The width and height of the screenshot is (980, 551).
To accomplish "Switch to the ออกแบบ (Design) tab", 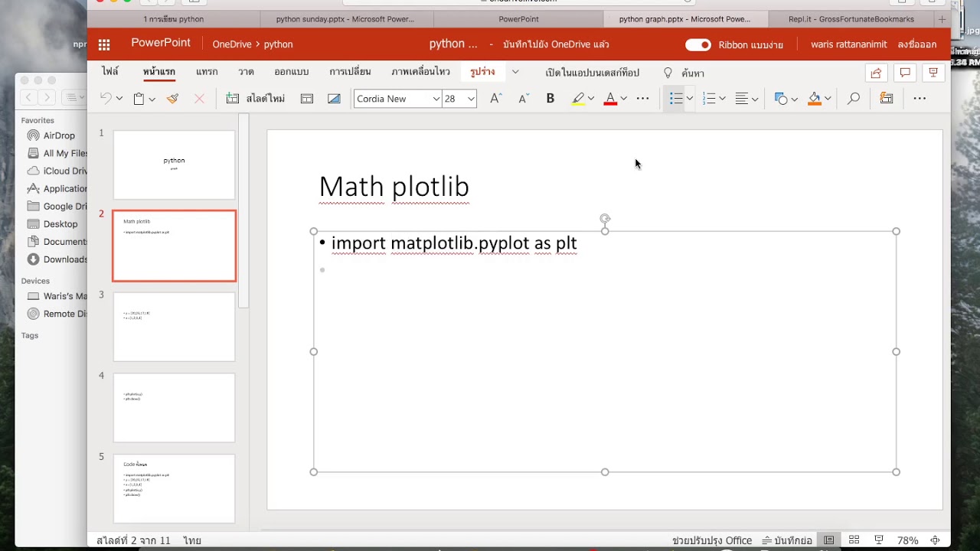I will [x=291, y=72].
